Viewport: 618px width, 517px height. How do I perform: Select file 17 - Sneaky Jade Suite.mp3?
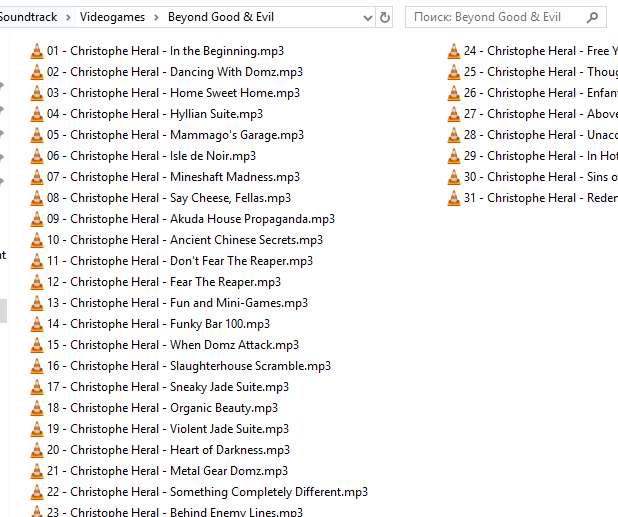point(160,387)
